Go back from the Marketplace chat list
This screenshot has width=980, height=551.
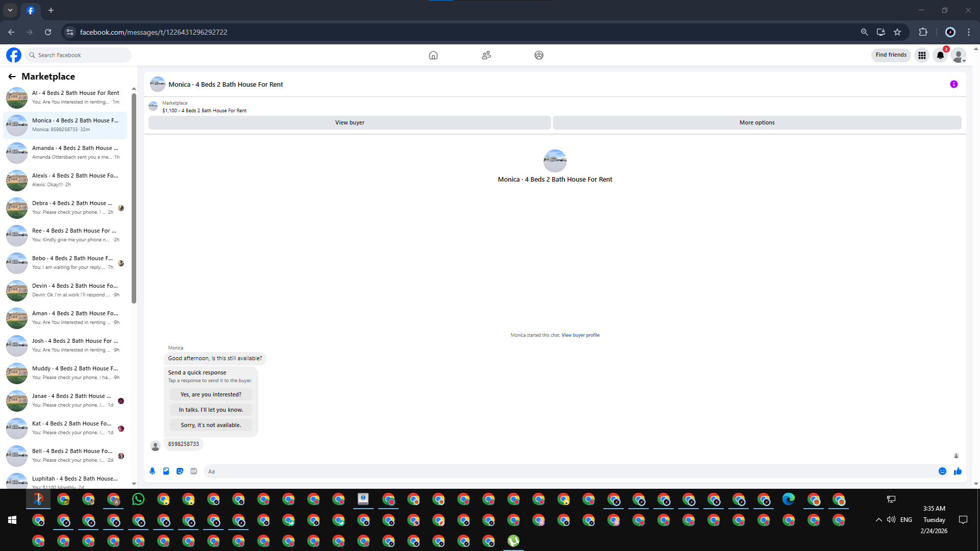pyautogui.click(x=12, y=77)
